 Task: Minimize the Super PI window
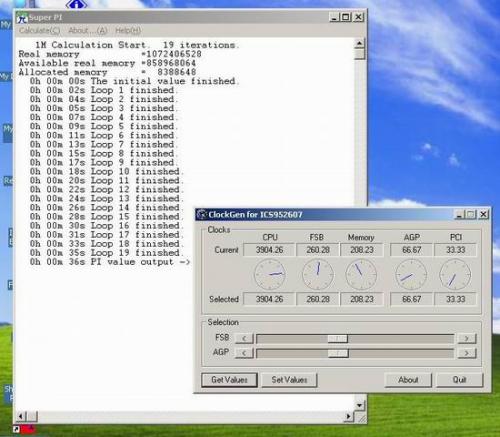[x=334, y=17]
